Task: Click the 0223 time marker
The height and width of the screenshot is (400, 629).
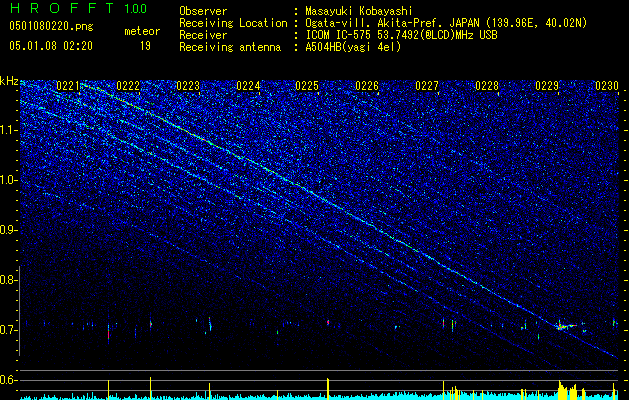Action: click(188, 85)
